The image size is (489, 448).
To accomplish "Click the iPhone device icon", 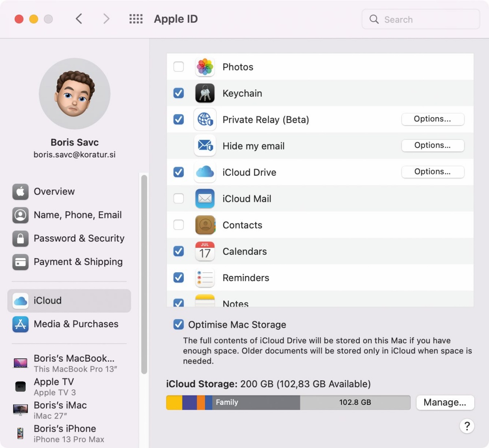I will click(20, 433).
